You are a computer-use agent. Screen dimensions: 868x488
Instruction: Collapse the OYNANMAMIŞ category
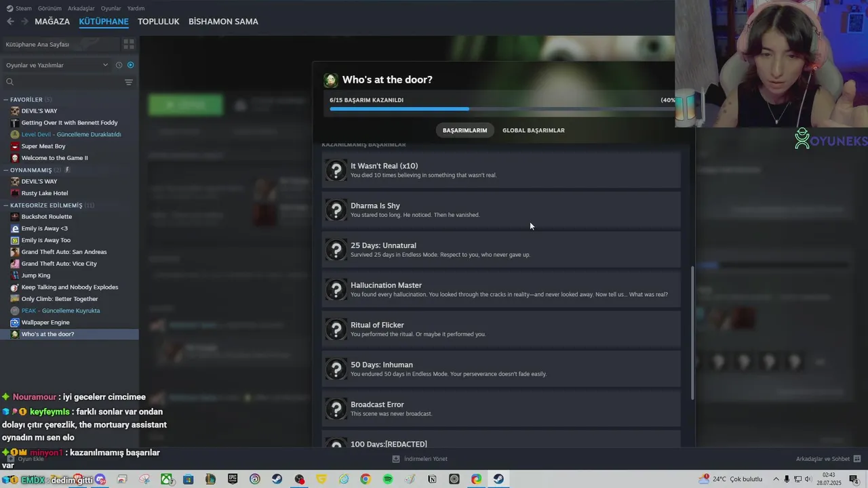pyautogui.click(x=6, y=170)
